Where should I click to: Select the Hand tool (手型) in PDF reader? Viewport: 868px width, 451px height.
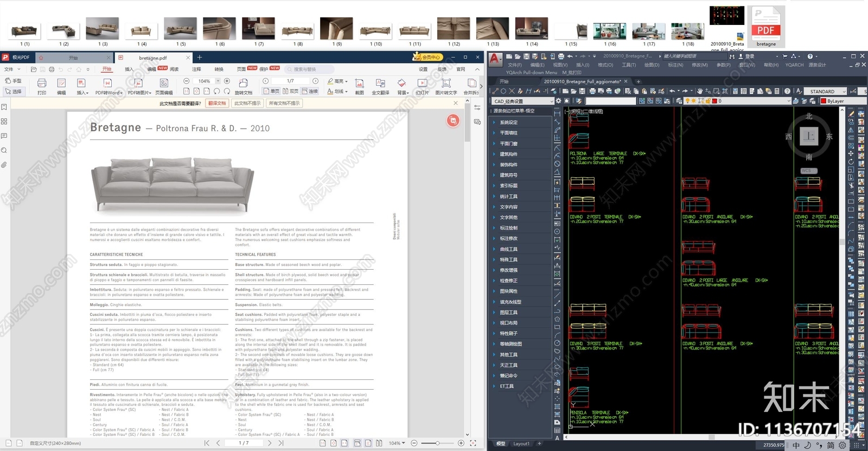click(x=13, y=81)
